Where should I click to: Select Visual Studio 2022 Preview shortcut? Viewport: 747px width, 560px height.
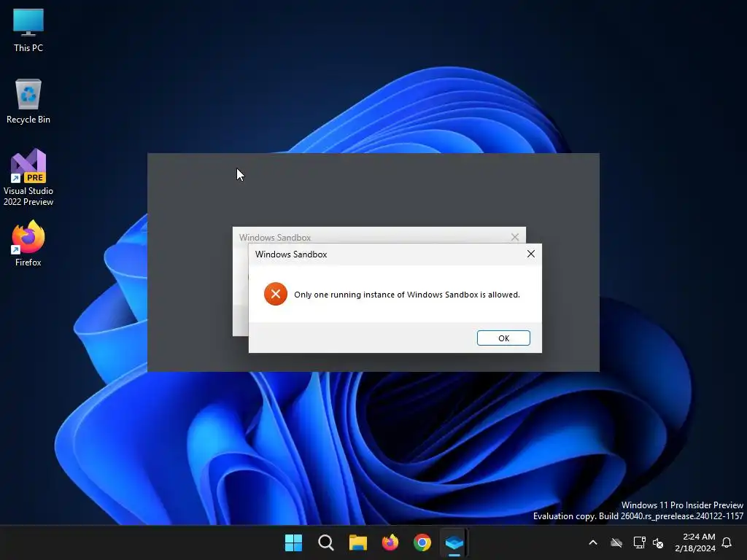(28, 177)
